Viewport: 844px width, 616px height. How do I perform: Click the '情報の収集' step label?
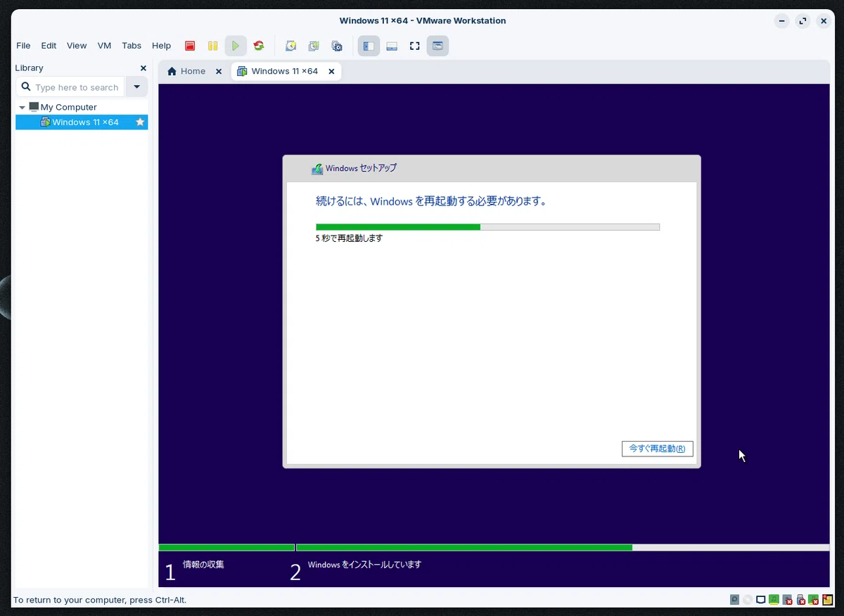[x=203, y=565]
